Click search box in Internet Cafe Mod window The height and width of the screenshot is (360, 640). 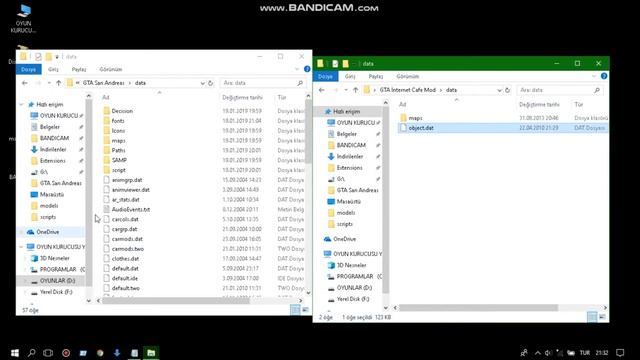[x=560, y=90]
